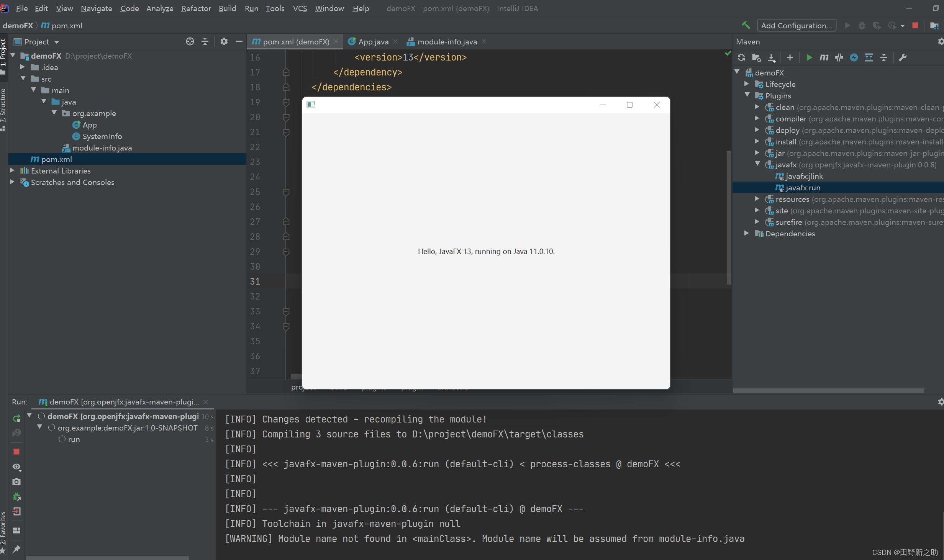Expand Scratches and Consoles node
Screen dimensions: 944x560
pyautogui.click(x=12, y=182)
